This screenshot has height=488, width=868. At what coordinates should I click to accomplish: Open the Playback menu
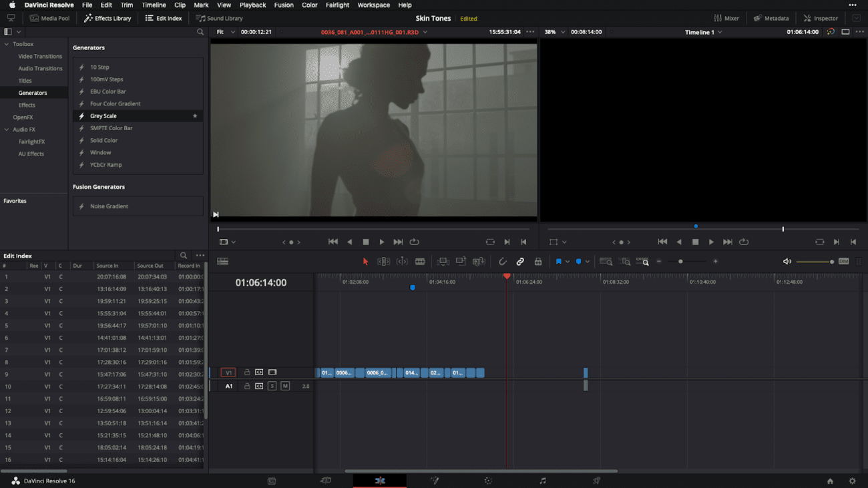252,5
